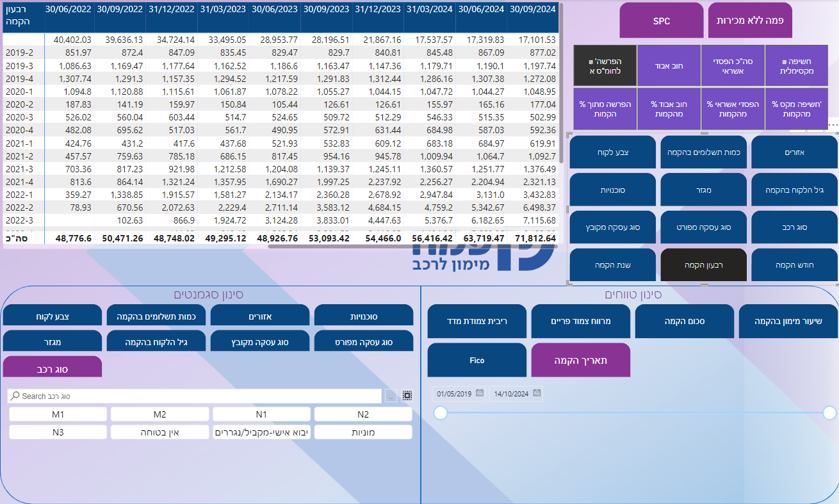Screen dimensions: 839x504
Task: Click the סה"כ total row label
Action: (x=16, y=238)
